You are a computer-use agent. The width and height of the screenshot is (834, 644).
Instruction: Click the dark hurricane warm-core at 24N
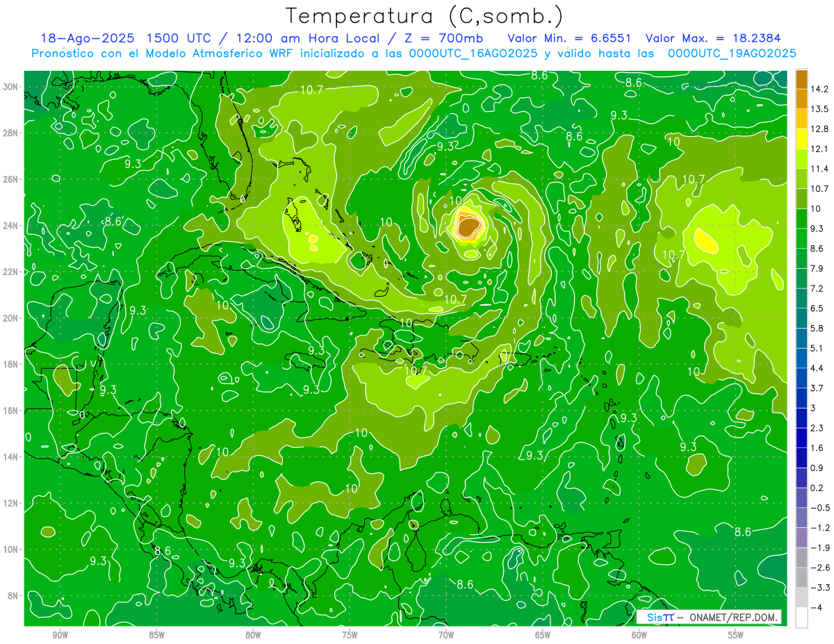[469, 226]
